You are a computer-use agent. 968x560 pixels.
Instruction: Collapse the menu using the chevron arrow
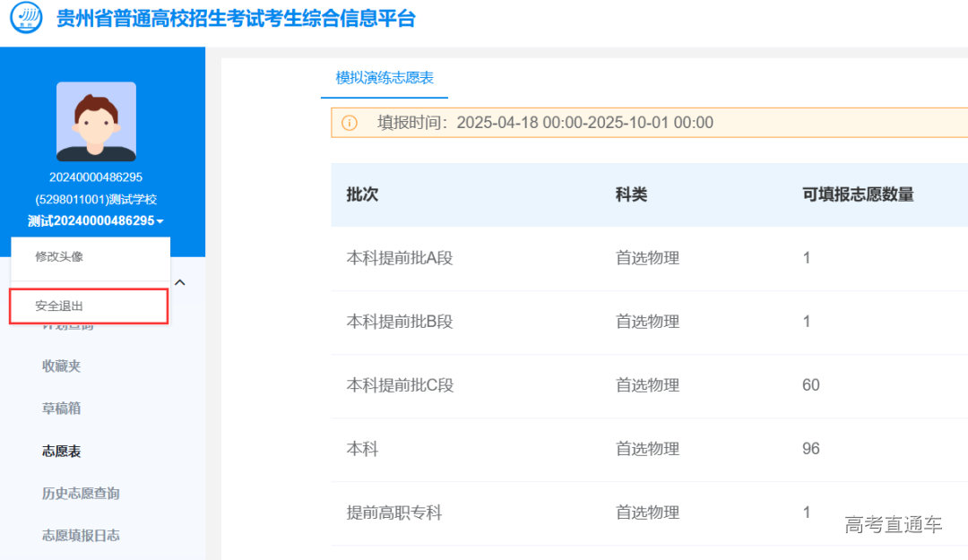click(180, 280)
